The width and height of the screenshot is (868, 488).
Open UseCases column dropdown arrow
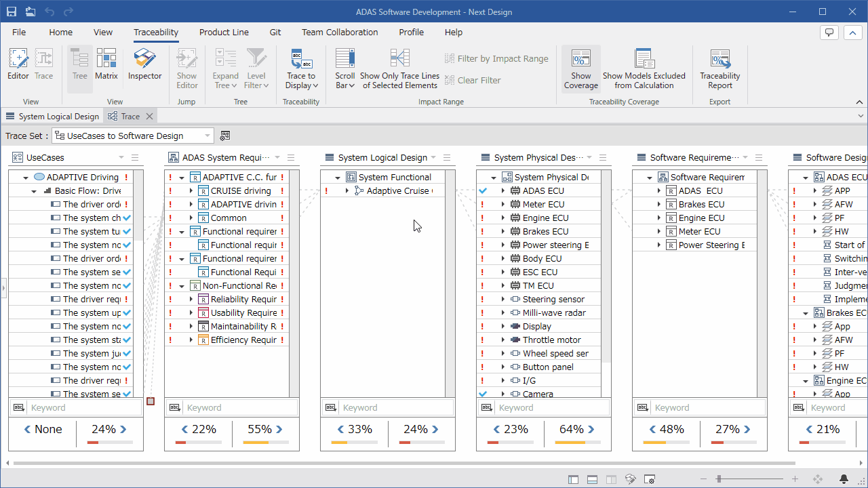pyautogui.click(x=121, y=158)
